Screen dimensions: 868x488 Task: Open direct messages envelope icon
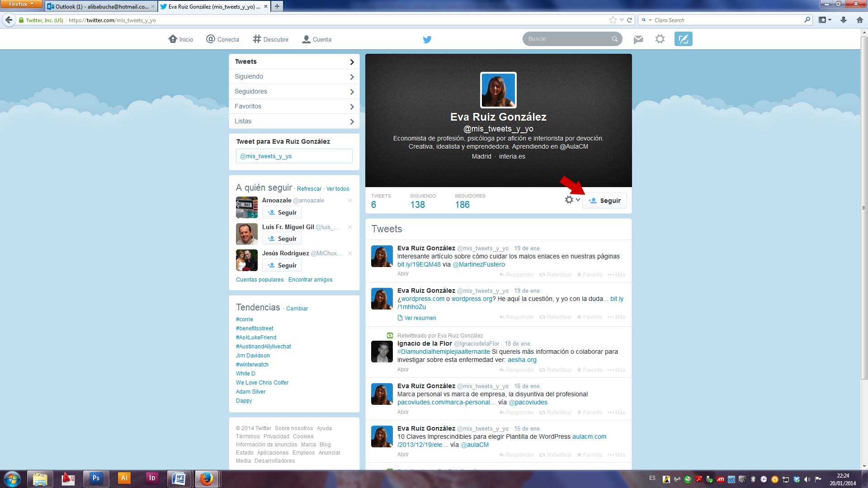point(638,39)
